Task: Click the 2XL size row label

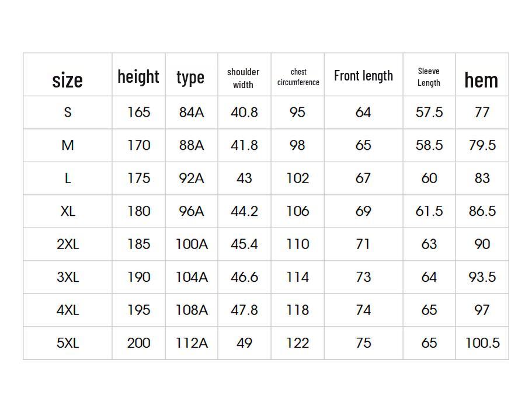Action: [x=68, y=244]
